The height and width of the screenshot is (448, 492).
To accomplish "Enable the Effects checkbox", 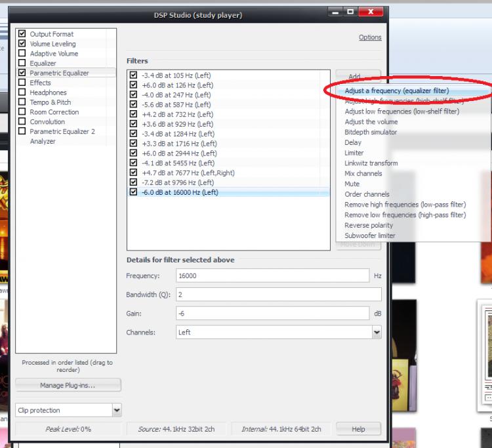I will pyautogui.click(x=22, y=82).
